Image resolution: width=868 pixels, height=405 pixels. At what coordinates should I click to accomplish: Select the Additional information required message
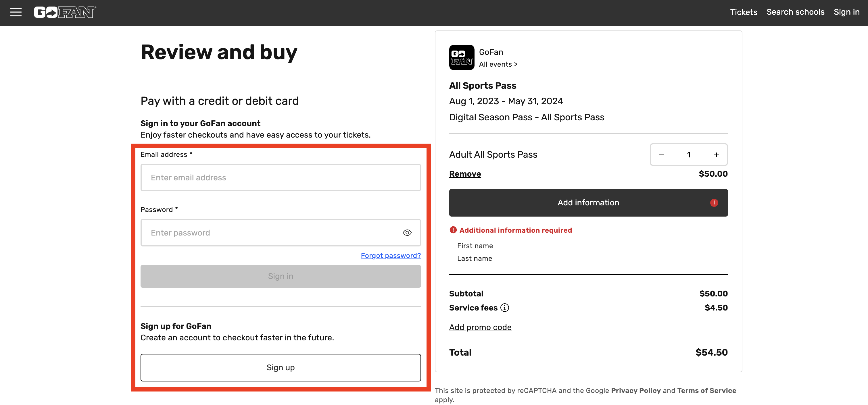511,230
